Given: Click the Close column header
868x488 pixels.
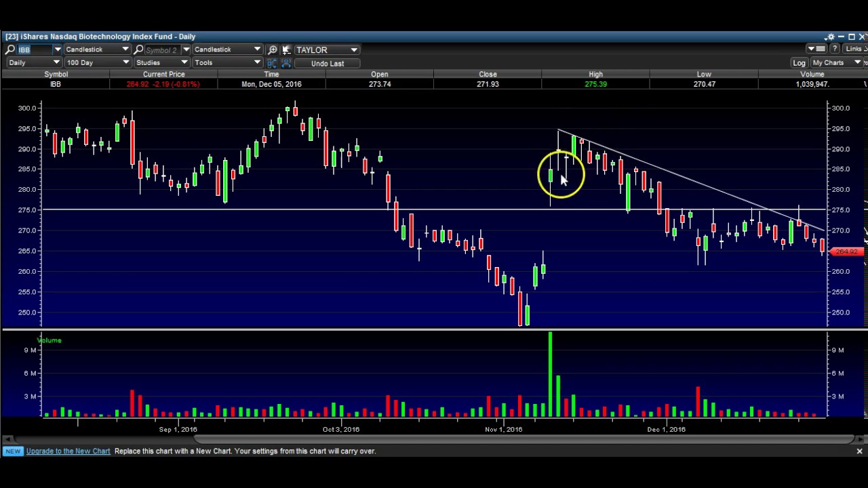Looking at the screenshot, I should click(x=488, y=75).
